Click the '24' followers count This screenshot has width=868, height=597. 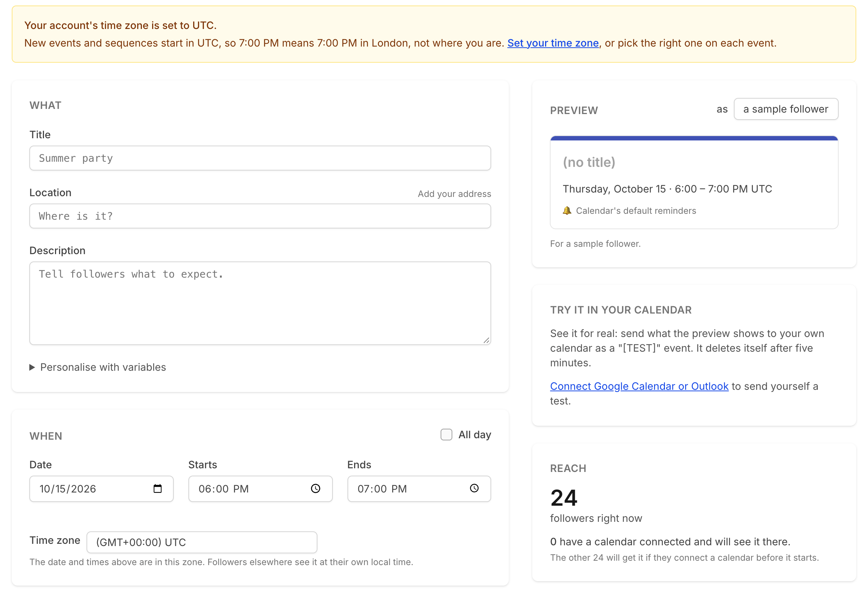[564, 498]
